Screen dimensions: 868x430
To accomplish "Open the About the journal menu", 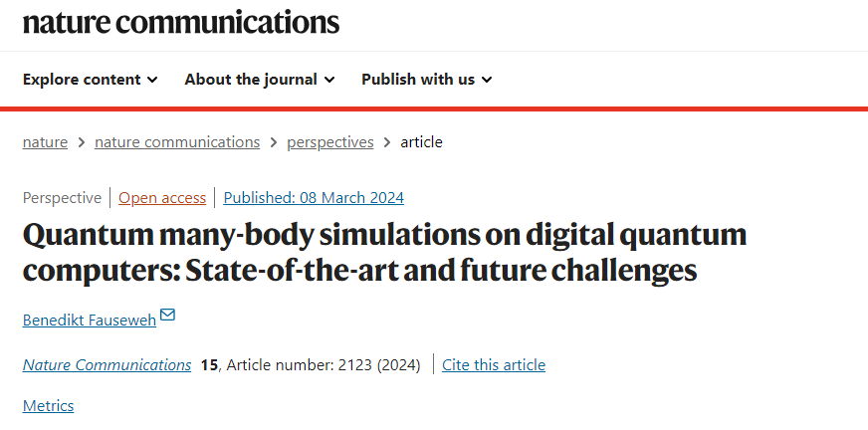I will [260, 80].
